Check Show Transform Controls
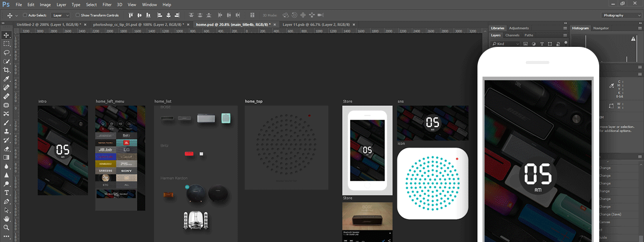This screenshot has width=644, height=242. (x=77, y=15)
